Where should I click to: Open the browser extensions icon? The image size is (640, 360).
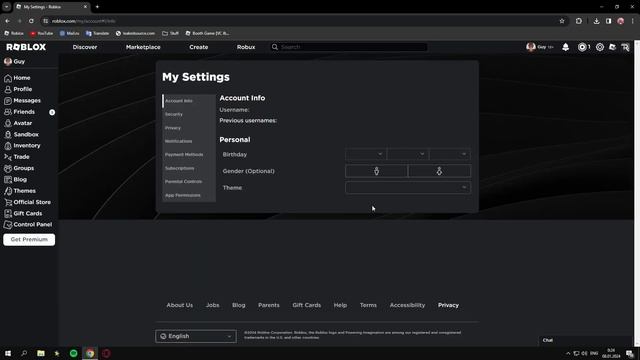tap(579, 21)
